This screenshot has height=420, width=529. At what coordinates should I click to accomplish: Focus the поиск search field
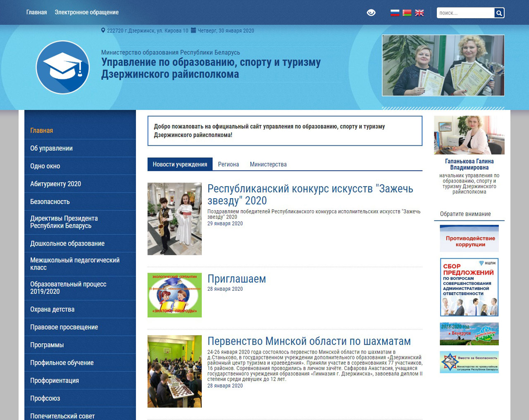click(x=465, y=13)
